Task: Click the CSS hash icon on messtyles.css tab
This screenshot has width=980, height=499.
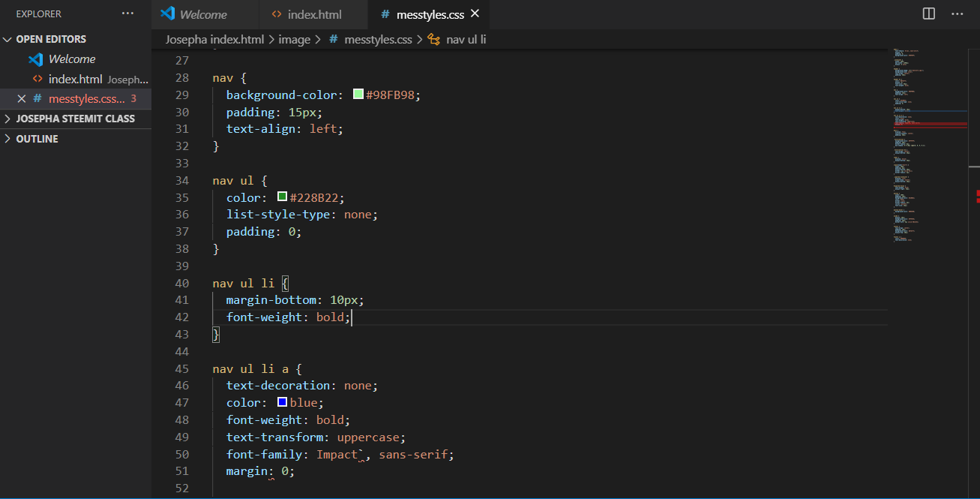Action: [385, 14]
